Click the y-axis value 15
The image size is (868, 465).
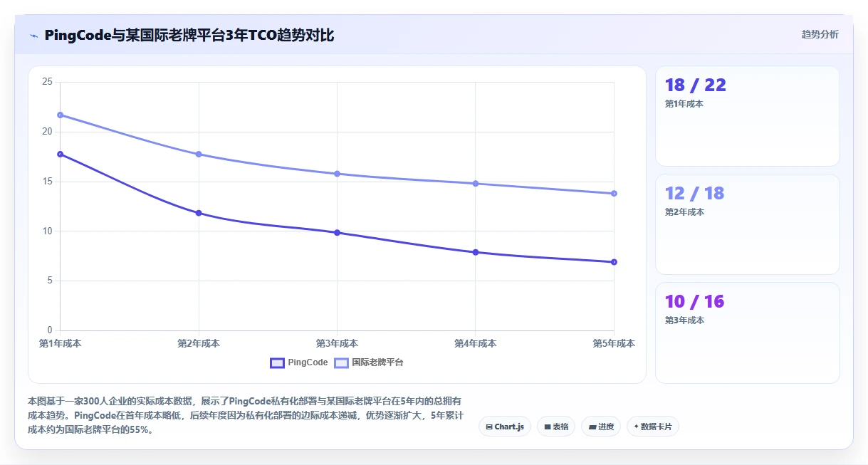[x=48, y=182]
